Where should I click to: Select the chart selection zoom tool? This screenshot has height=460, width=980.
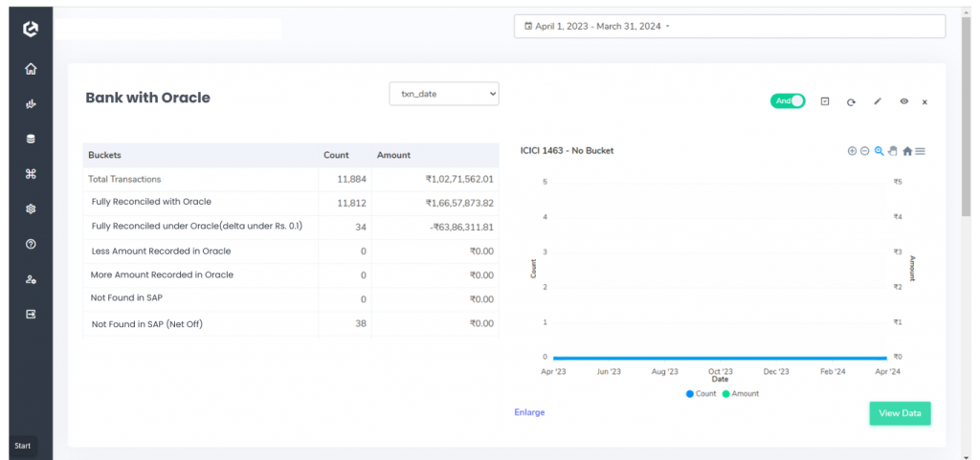879,151
